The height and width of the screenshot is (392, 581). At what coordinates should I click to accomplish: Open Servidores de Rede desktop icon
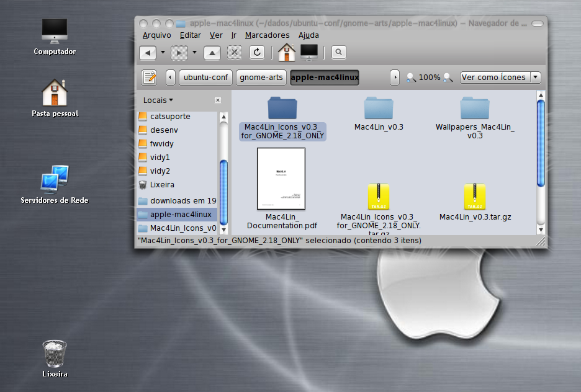(55, 184)
